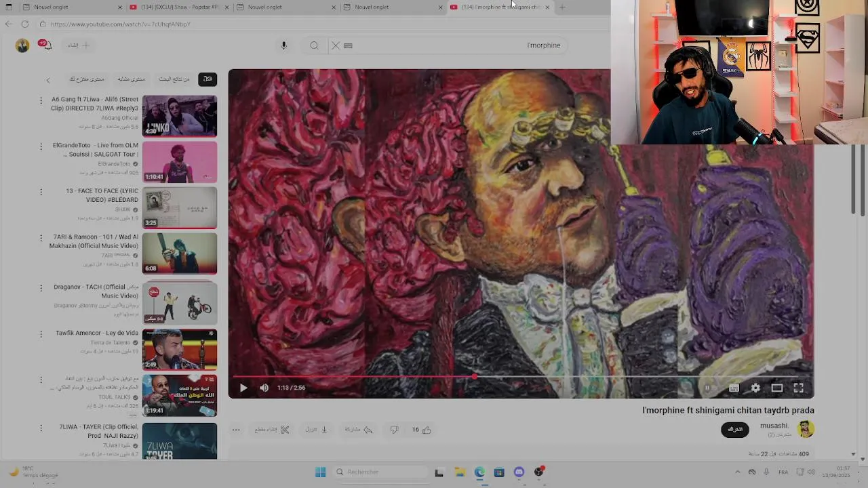Open more actions three-dot menu below video
This screenshot has height=488, width=868.
(236, 430)
